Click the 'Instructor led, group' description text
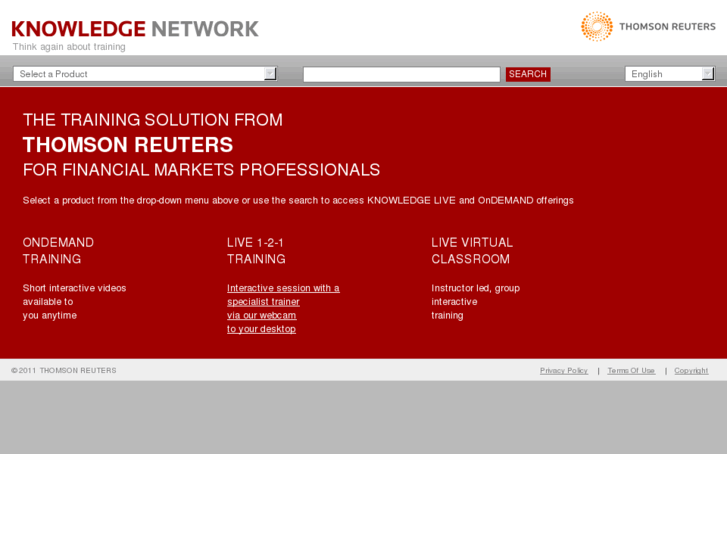This screenshot has height=545, width=727. click(x=475, y=302)
